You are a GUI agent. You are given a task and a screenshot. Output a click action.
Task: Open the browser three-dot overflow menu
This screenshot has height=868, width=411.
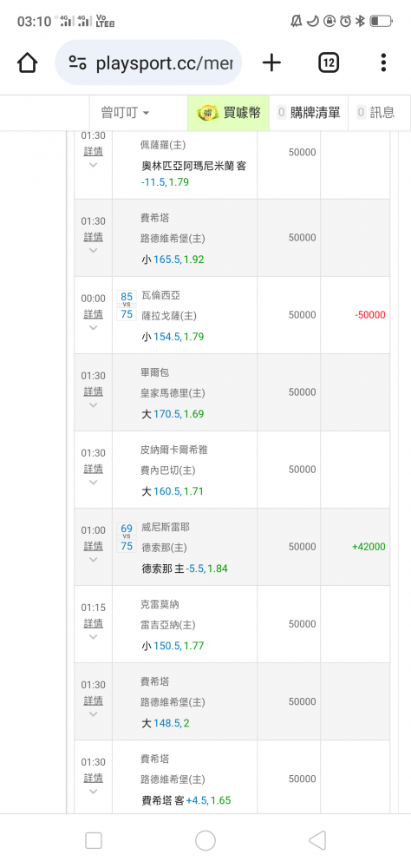pyautogui.click(x=383, y=62)
